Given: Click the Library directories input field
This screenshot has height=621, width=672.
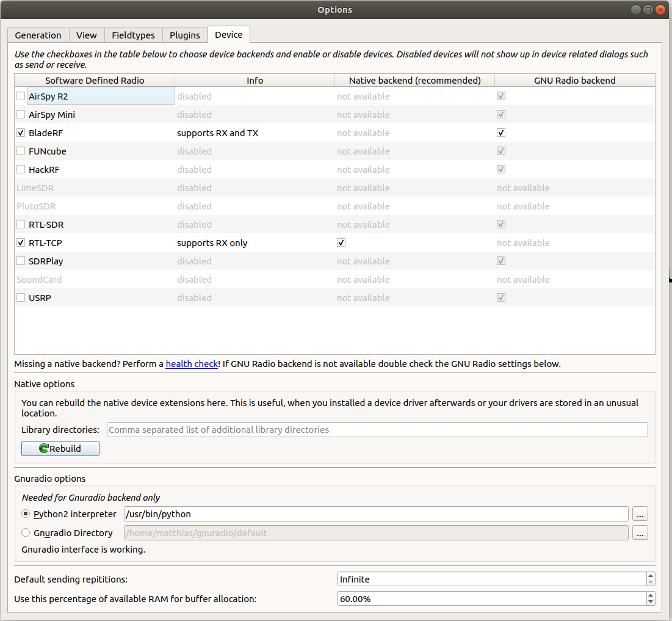Looking at the screenshot, I should click(x=378, y=430).
